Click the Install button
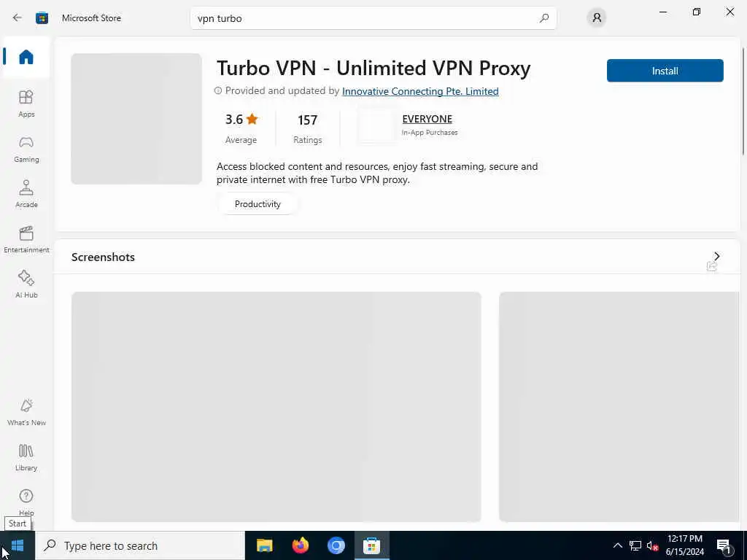The height and width of the screenshot is (560, 747). click(665, 71)
